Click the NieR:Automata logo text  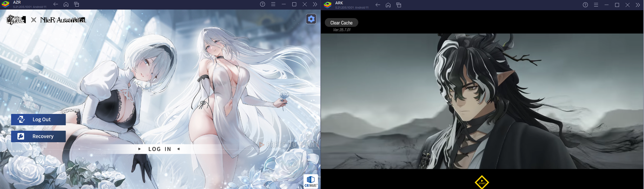[x=63, y=20]
